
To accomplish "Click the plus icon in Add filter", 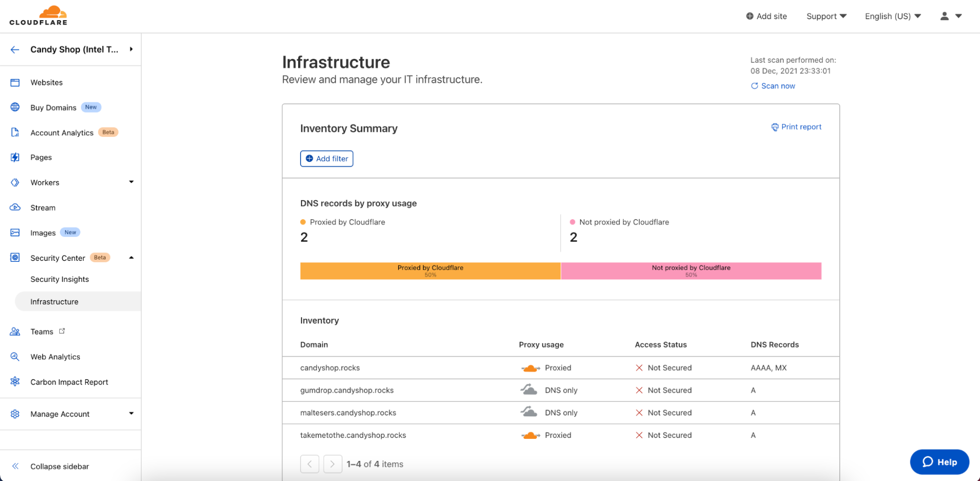I will pos(309,158).
